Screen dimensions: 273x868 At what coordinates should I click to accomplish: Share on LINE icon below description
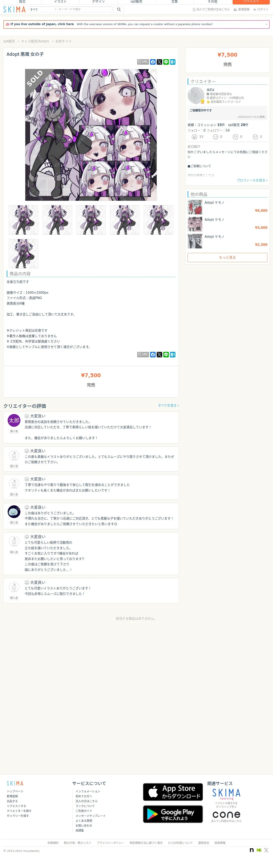pyautogui.click(x=166, y=354)
